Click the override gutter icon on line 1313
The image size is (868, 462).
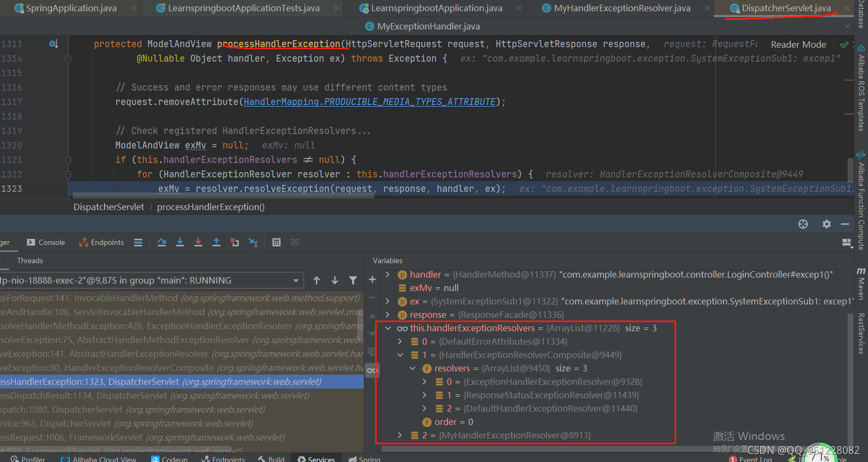point(54,44)
